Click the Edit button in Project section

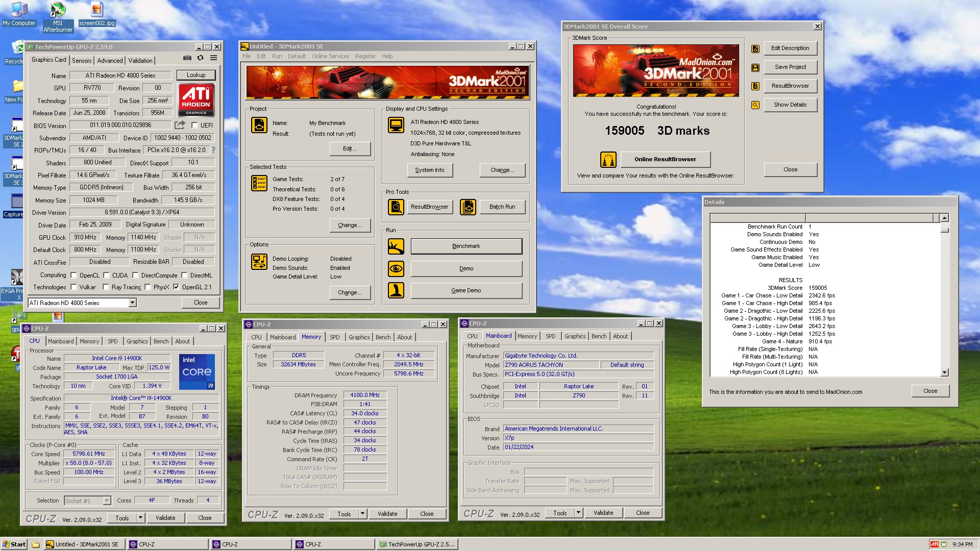coord(350,149)
